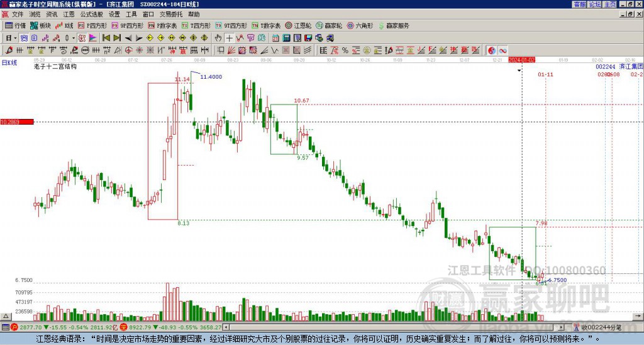The width and height of the screenshot is (644, 345).
Task: Open the 江恩轮 tool
Action: pos(298,25)
